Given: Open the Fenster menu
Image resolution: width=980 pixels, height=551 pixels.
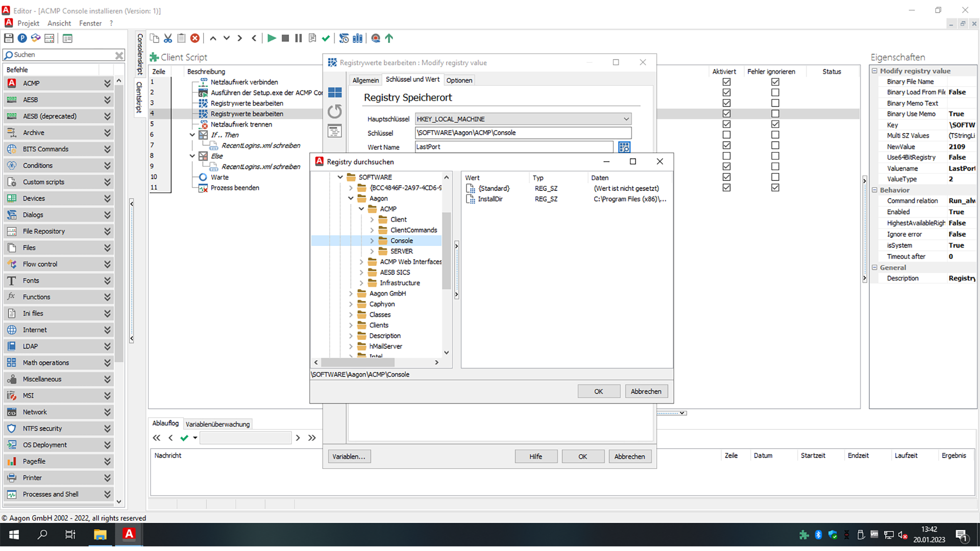Looking at the screenshot, I should point(90,23).
